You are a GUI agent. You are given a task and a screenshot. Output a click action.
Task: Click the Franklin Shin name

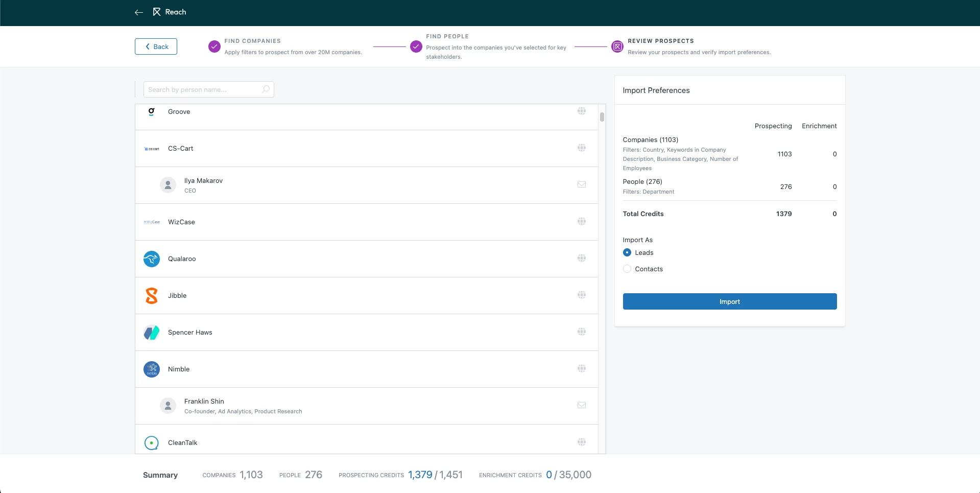click(204, 401)
